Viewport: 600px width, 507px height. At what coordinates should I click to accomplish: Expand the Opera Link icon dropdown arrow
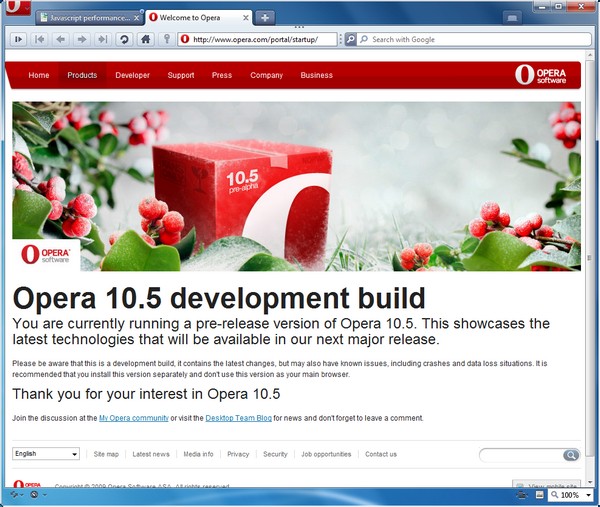pos(22,495)
